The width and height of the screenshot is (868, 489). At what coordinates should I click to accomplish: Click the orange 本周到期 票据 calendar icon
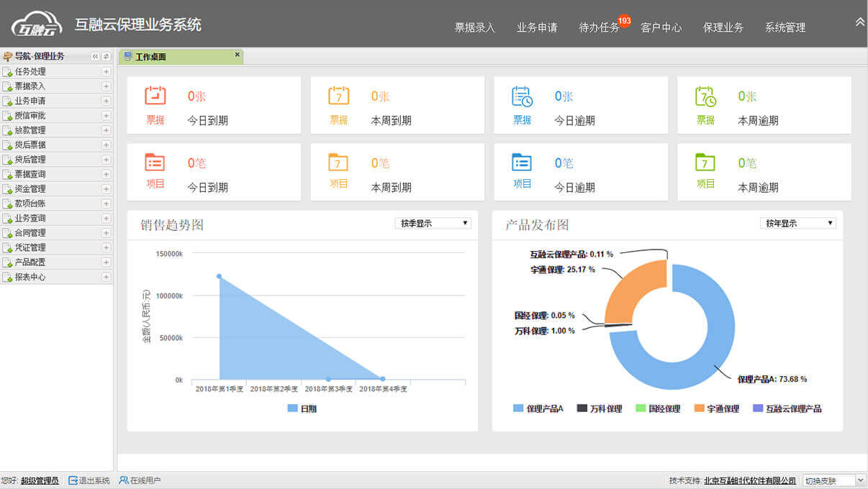coord(338,96)
